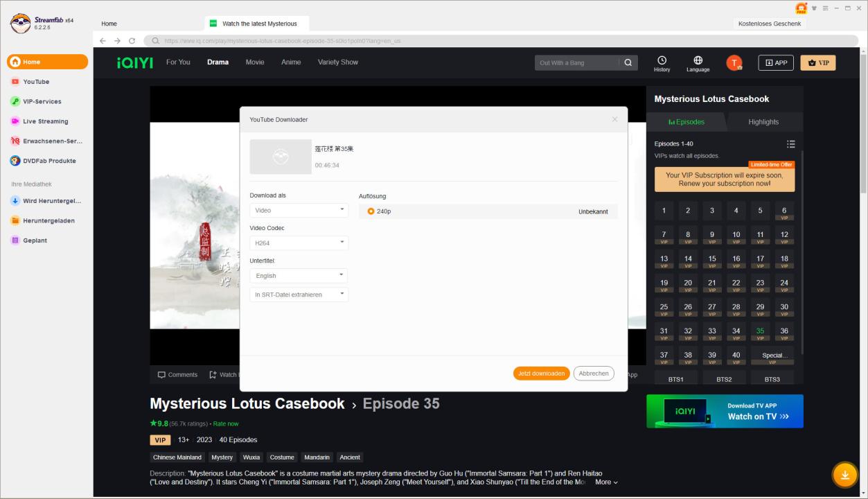Switch to the Highlights tab

tap(763, 122)
